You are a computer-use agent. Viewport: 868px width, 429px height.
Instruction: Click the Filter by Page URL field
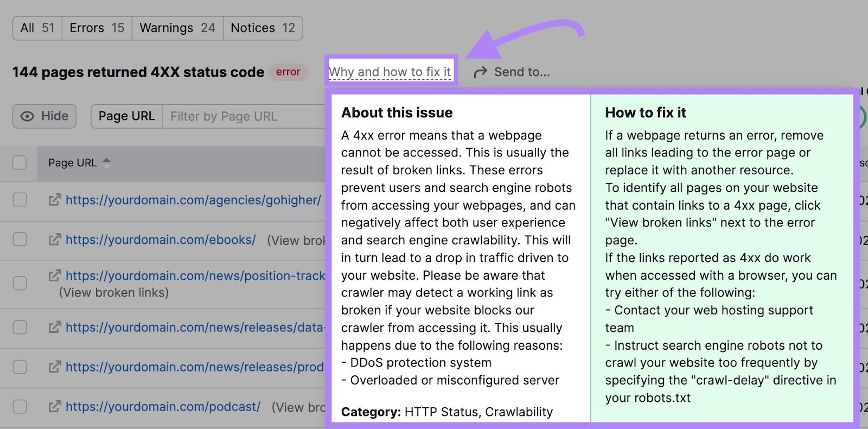click(244, 116)
